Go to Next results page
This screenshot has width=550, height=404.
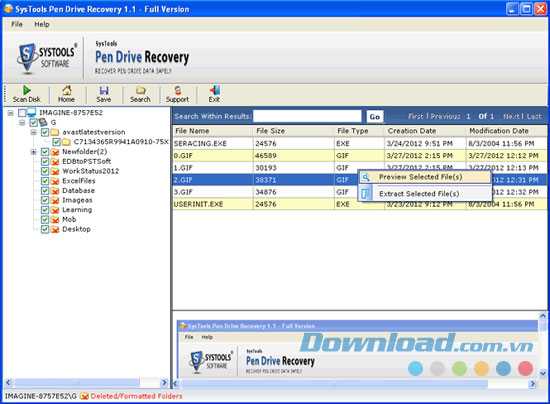[x=511, y=116]
